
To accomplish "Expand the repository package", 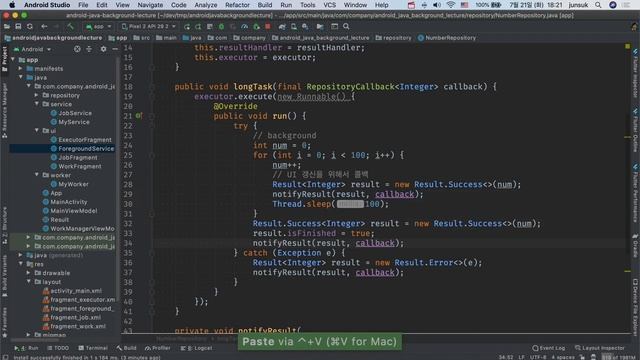I will [x=37, y=95].
